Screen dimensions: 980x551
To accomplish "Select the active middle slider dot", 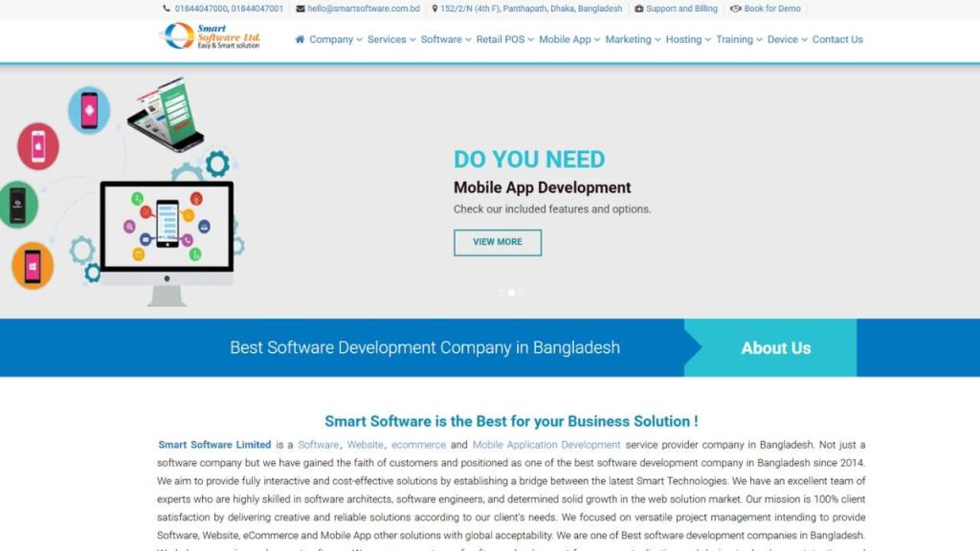I will pos(511,293).
